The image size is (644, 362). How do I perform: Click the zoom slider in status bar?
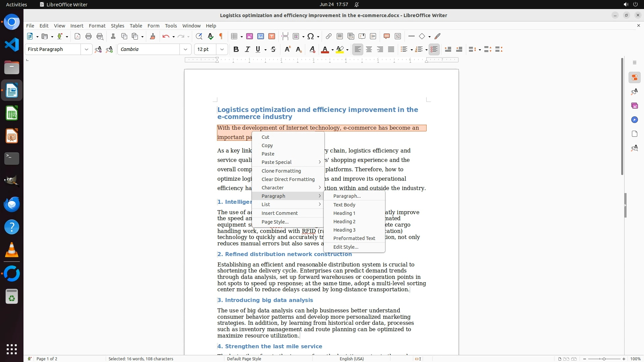(x=604, y=359)
